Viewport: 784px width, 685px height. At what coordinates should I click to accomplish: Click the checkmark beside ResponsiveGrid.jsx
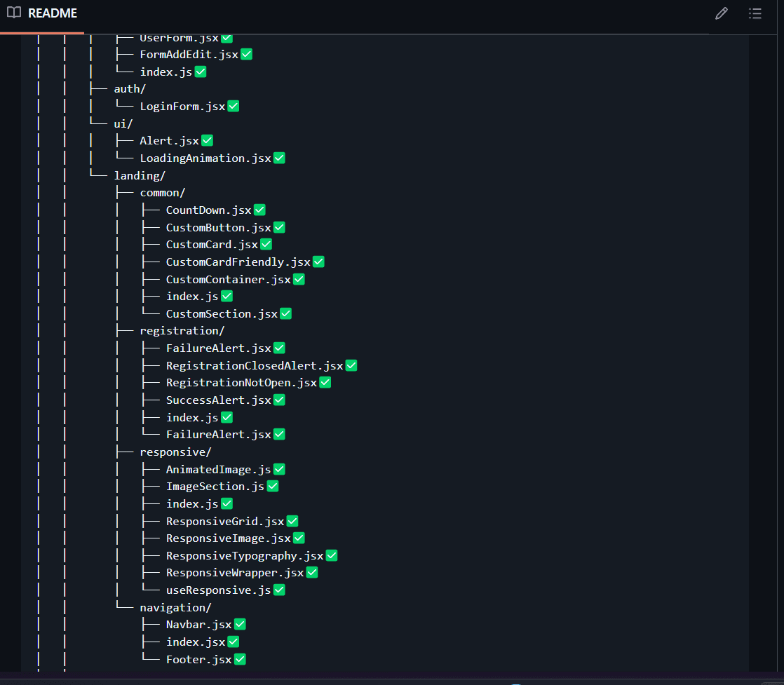tap(292, 520)
